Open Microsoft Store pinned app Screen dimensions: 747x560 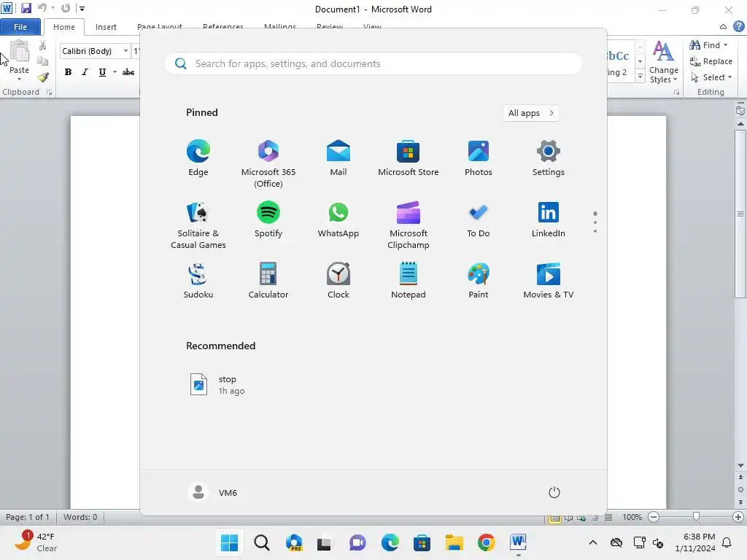[x=409, y=158]
